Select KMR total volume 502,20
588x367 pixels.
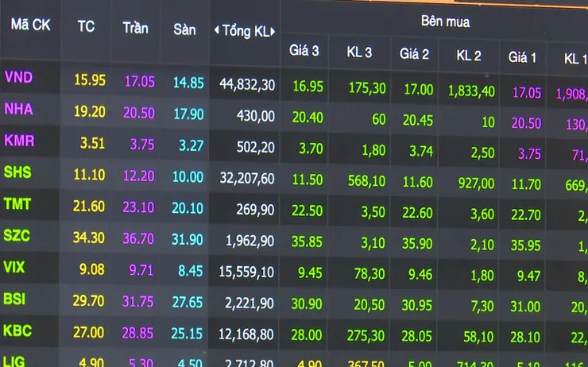click(x=256, y=147)
